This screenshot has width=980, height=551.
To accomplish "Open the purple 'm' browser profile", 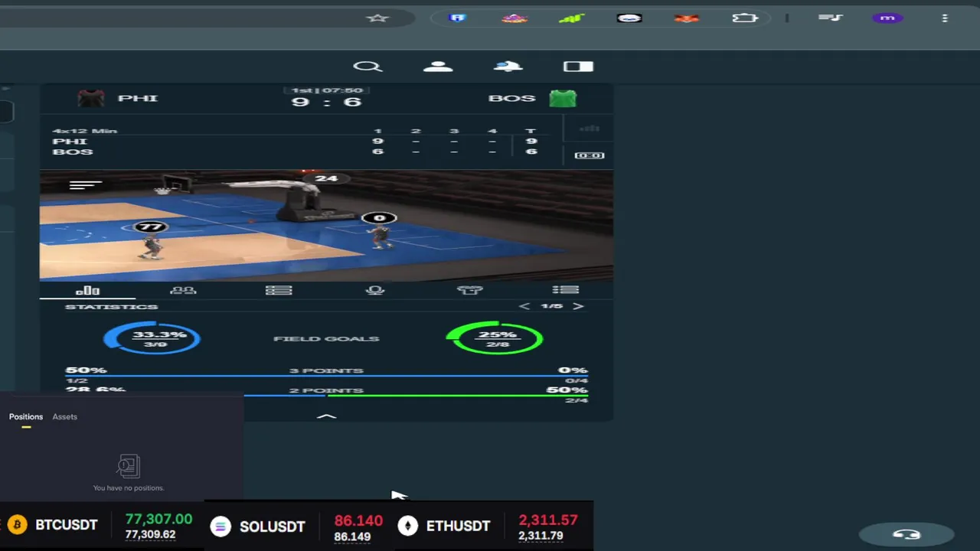I will (x=887, y=18).
